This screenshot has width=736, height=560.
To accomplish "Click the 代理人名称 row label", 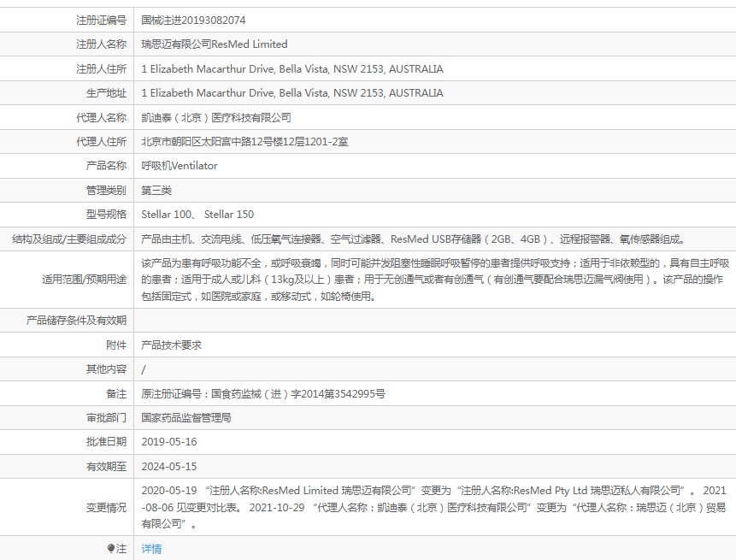I will point(102,117).
